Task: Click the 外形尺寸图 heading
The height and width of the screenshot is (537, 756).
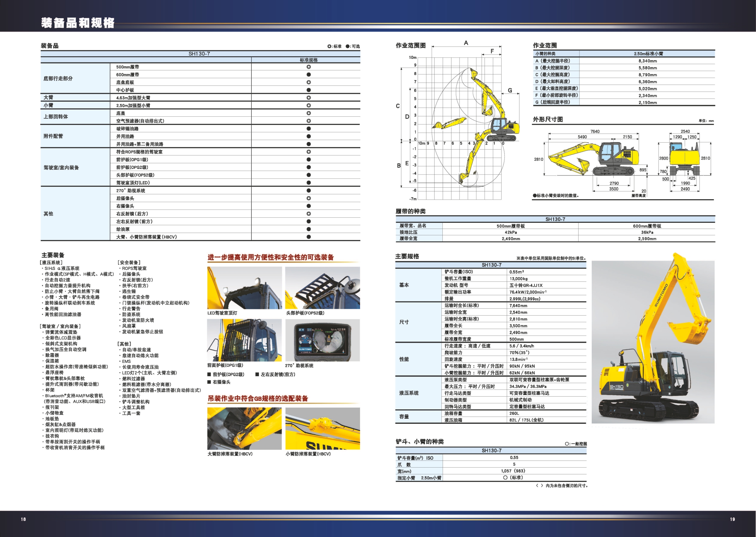Action: 548,119
